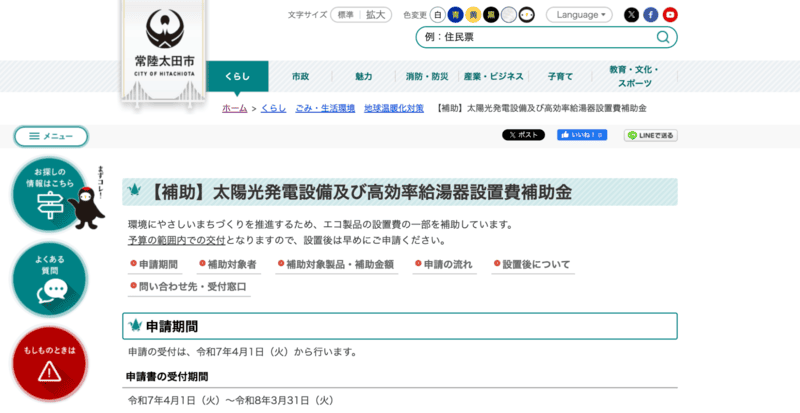Click 申請書の受付期間 subheading text
This screenshot has width=800, height=413.
click(167, 377)
